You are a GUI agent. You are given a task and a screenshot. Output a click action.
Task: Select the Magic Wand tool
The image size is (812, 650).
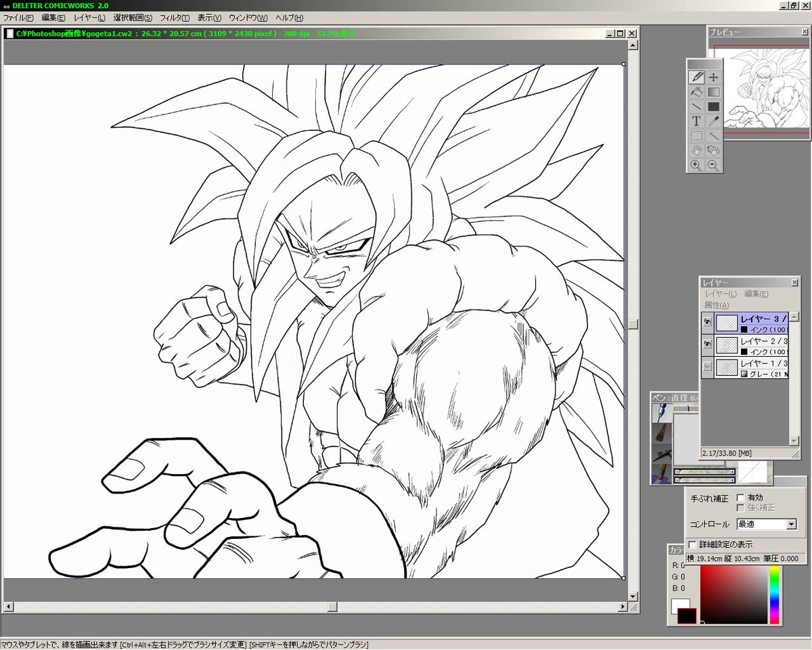(714, 136)
